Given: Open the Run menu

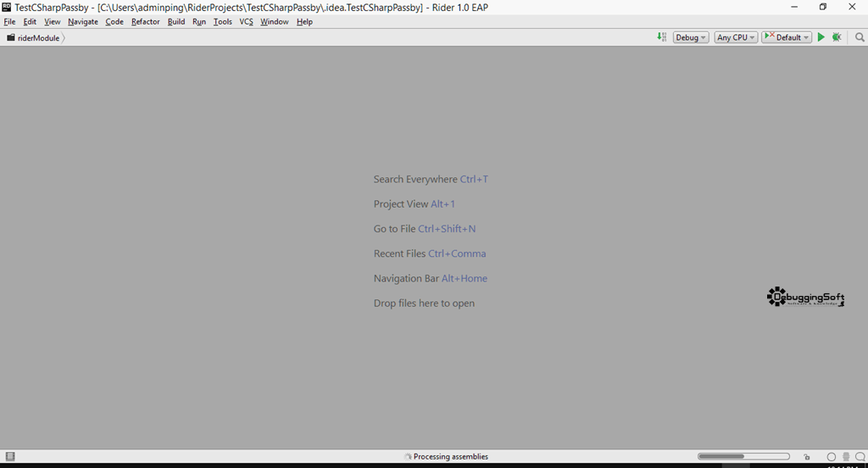Looking at the screenshot, I should point(198,21).
